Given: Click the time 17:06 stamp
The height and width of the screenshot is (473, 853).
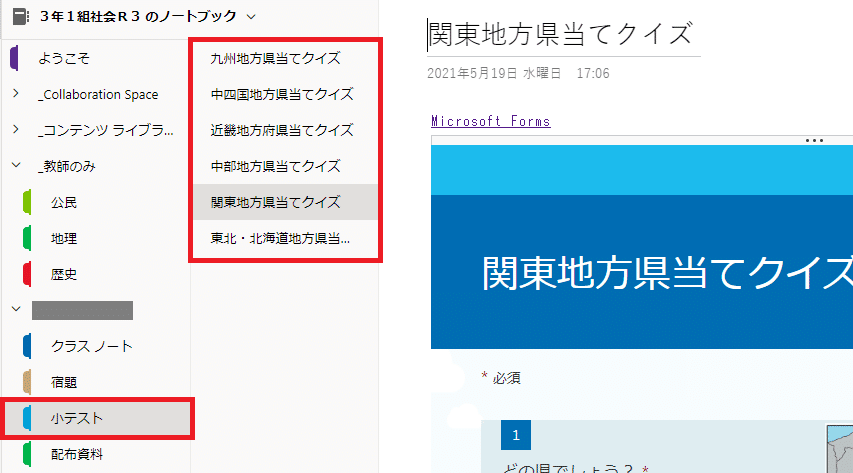Looking at the screenshot, I should click(593, 73).
